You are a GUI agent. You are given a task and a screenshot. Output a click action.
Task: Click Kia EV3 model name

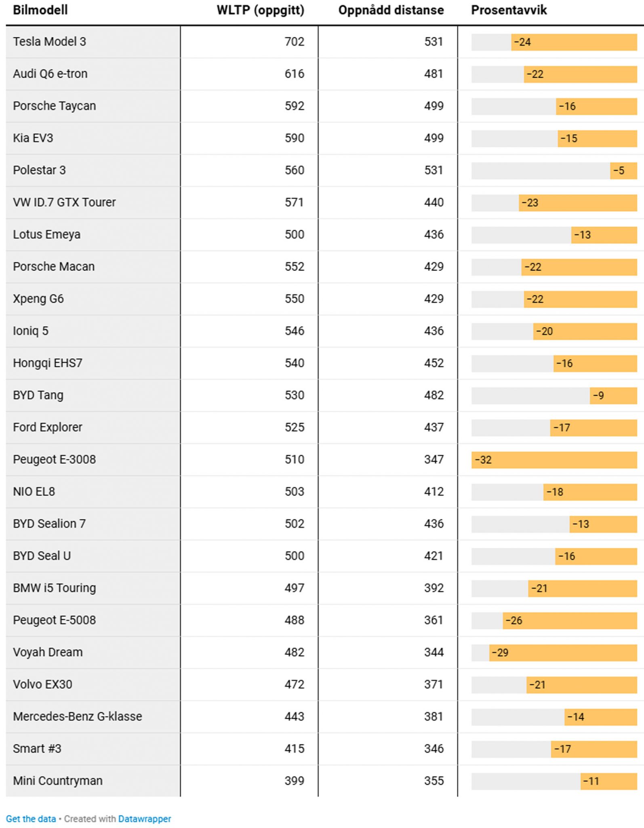click(33, 138)
